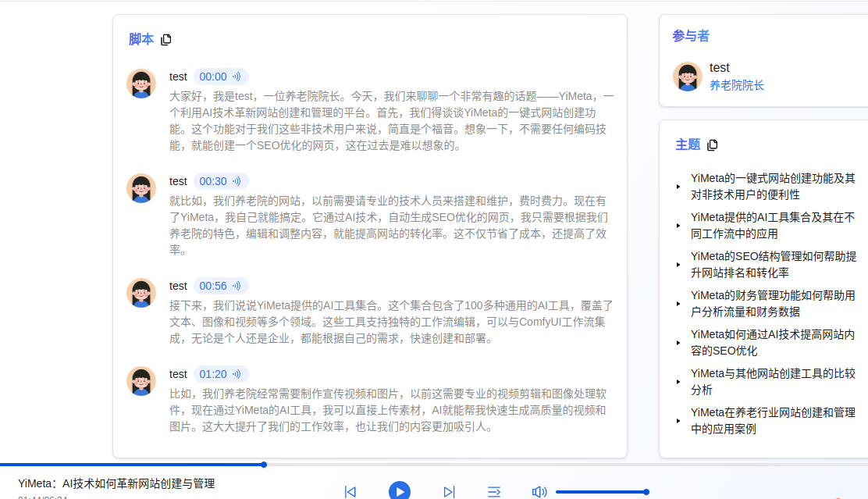The image size is (868, 499).
Task: Click the speaker avatar beside the 00:00 entry
Action: click(x=141, y=84)
